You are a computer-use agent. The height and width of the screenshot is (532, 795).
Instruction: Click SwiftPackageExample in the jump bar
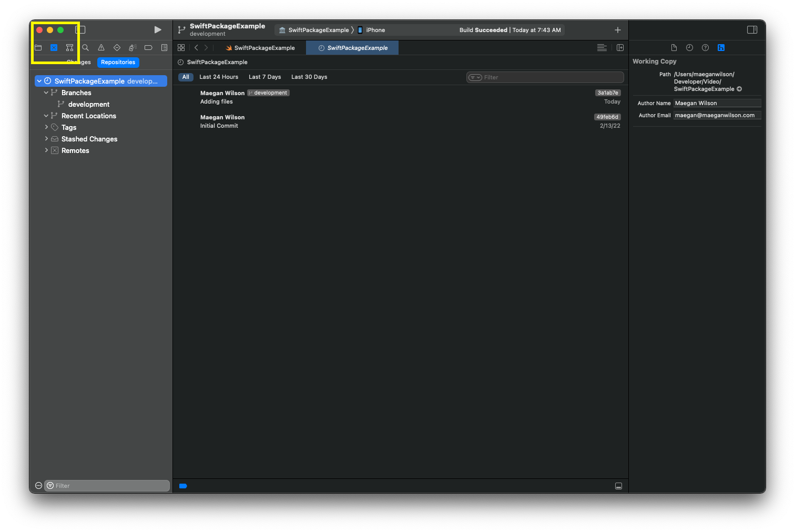(217, 62)
